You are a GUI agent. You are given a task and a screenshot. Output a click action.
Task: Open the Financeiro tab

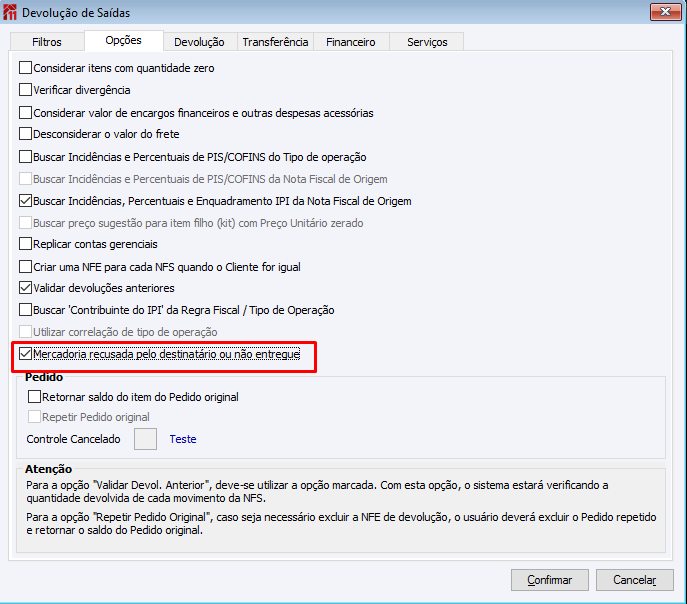351,42
